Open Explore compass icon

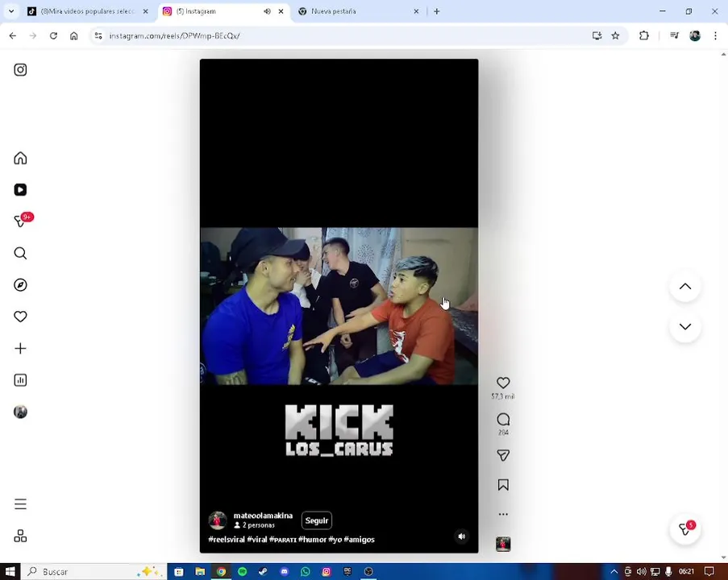[x=20, y=285]
